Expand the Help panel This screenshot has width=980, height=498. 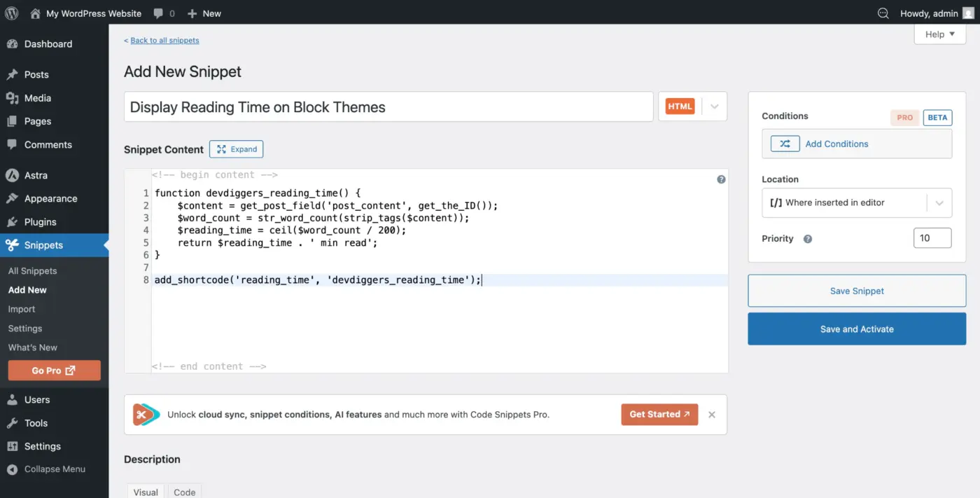tap(940, 34)
